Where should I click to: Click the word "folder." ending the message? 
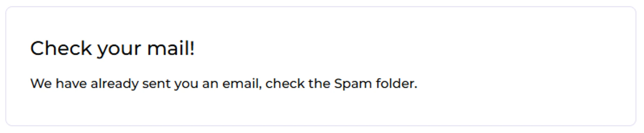click(x=396, y=84)
